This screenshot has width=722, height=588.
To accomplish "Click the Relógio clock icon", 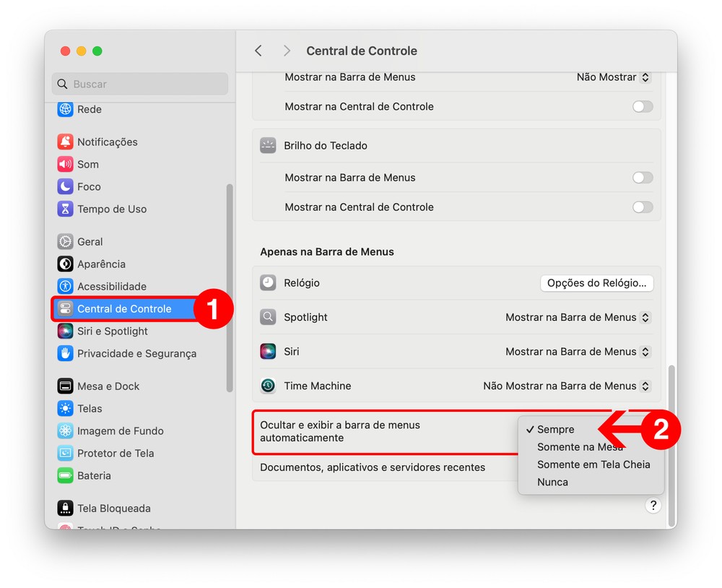I will coord(268,282).
